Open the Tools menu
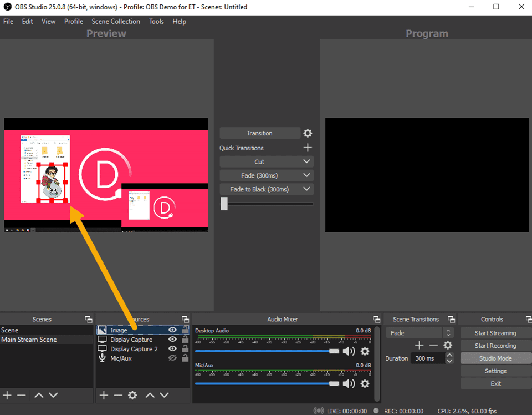Screen dimensions: 532x415 [x=156, y=21]
